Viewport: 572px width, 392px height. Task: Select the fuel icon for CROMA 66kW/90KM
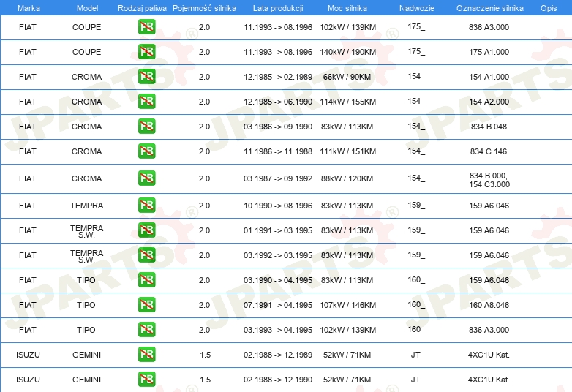(146, 76)
